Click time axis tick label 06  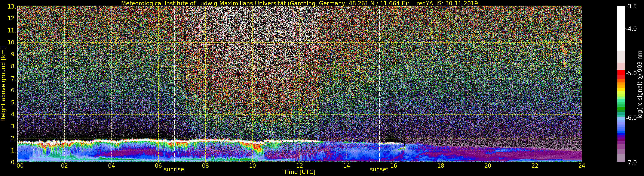(159, 166)
